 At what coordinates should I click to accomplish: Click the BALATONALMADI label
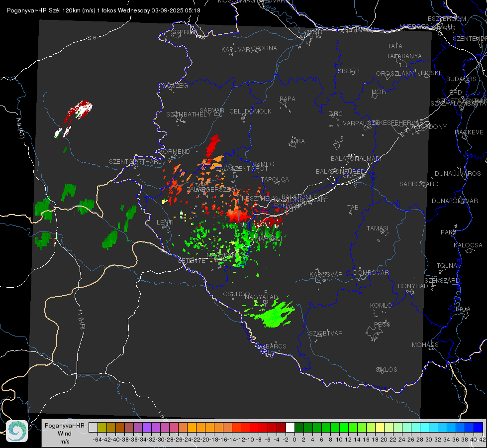356,159
